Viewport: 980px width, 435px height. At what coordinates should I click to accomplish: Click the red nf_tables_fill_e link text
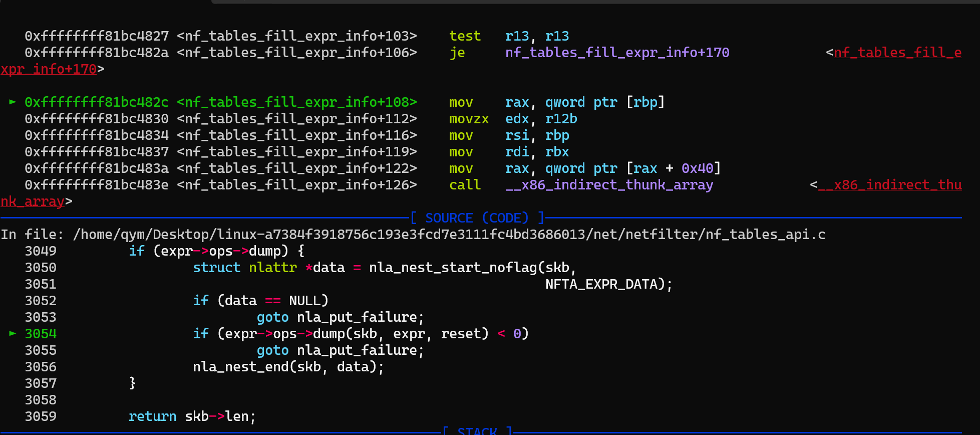point(897,53)
